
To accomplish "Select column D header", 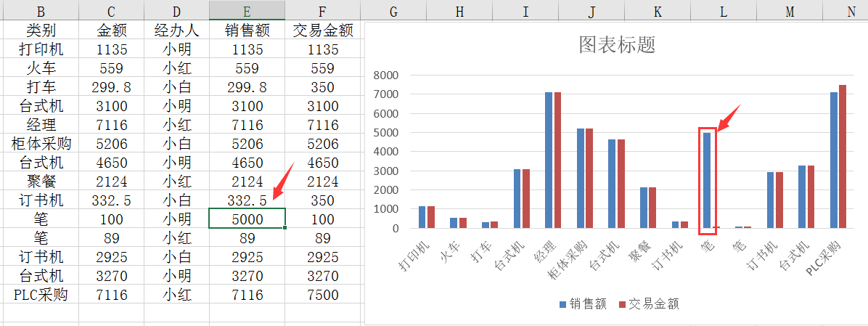I will (176, 10).
